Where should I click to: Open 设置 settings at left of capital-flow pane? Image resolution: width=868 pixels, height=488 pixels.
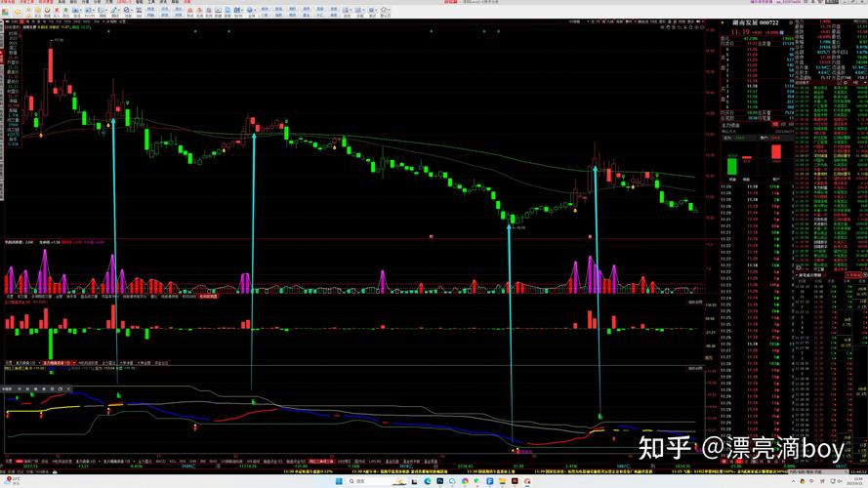[9, 362]
